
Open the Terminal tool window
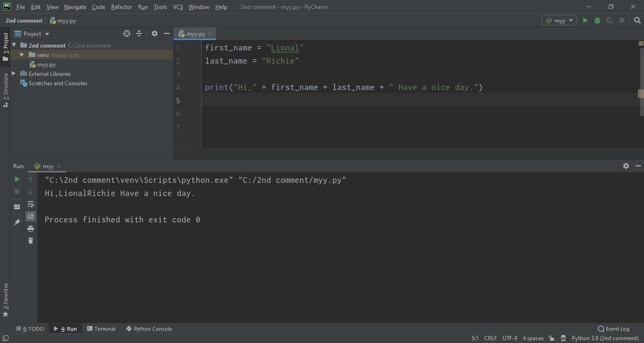[101, 329]
